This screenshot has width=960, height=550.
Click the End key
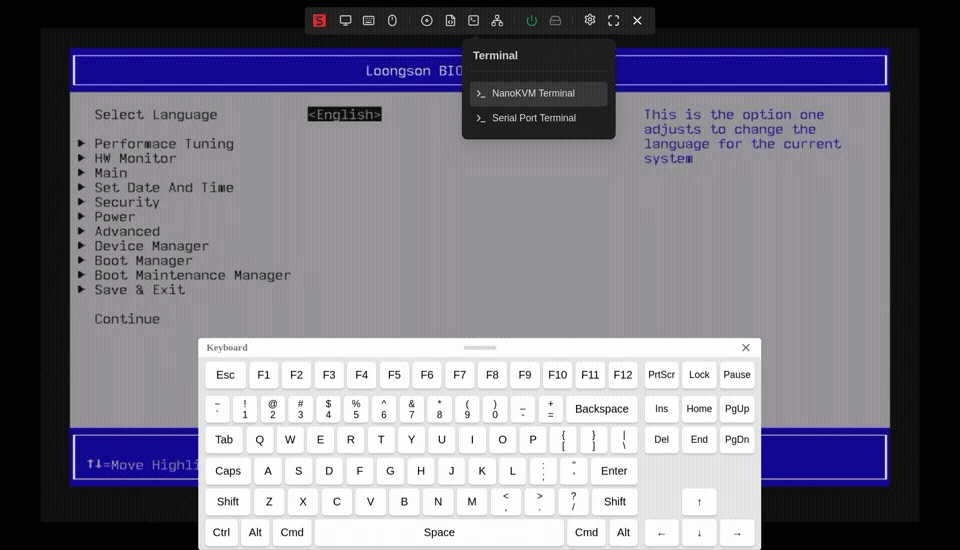[x=699, y=440]
